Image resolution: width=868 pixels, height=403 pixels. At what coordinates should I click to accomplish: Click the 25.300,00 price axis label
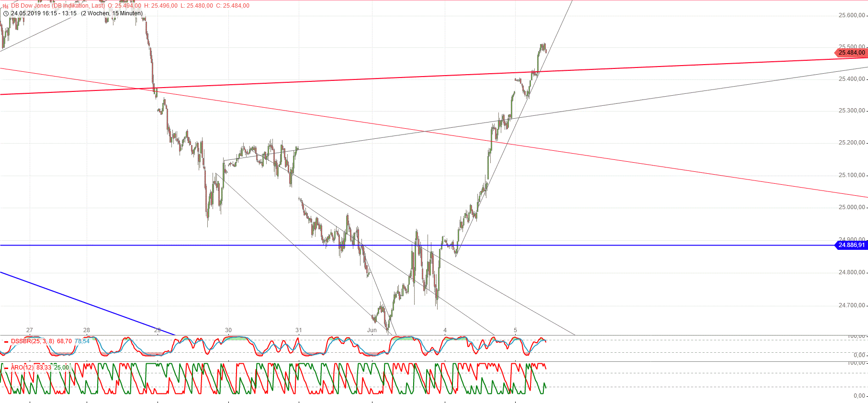click(852, 111)
